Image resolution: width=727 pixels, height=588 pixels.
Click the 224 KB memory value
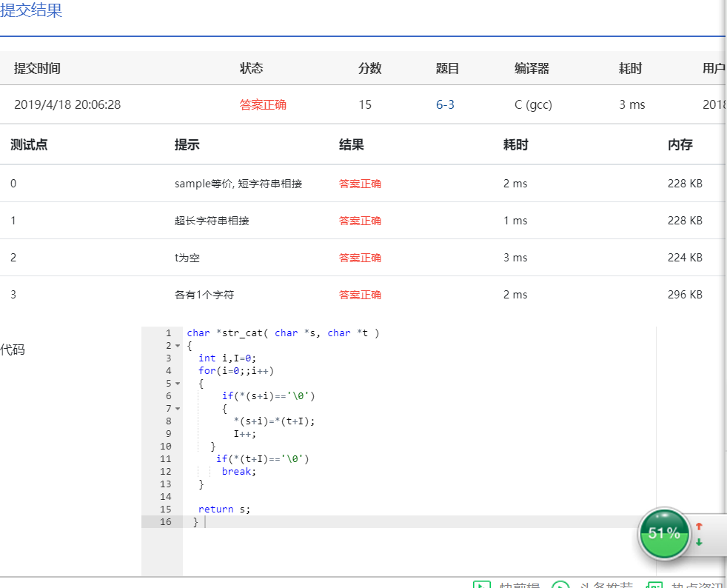[x=685, y=258]
